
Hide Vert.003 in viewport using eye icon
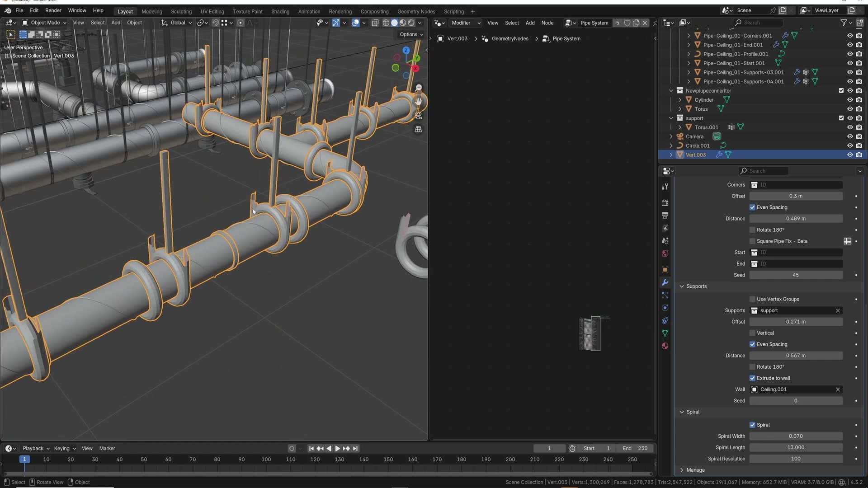[x=850, y=155]
